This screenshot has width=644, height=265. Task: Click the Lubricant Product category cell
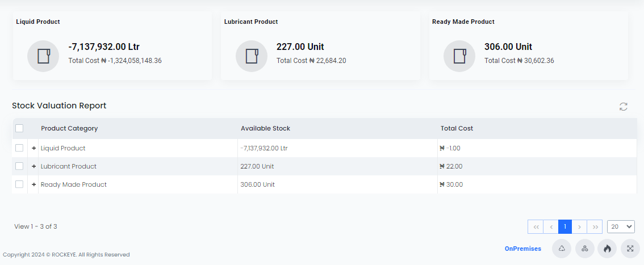[x=138, y=166]
